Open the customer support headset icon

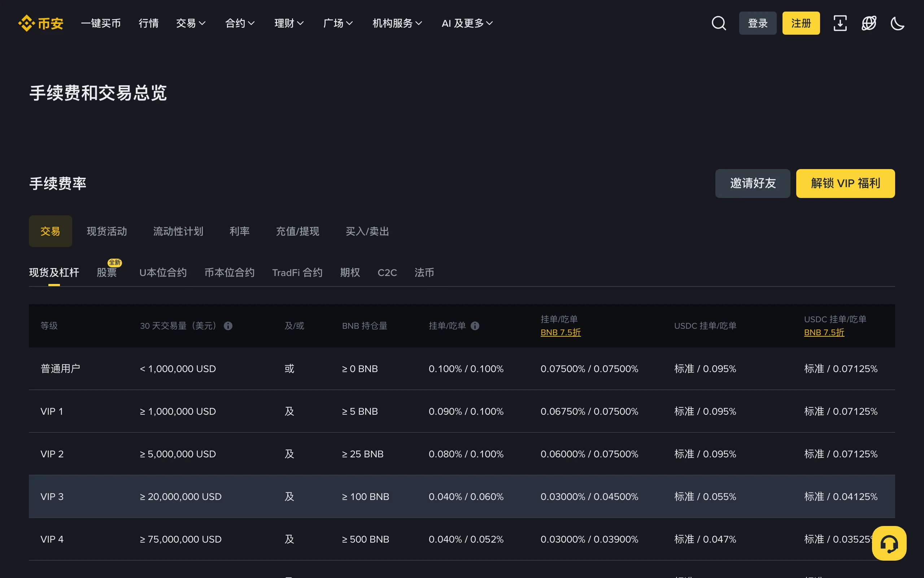coord(889,543)
